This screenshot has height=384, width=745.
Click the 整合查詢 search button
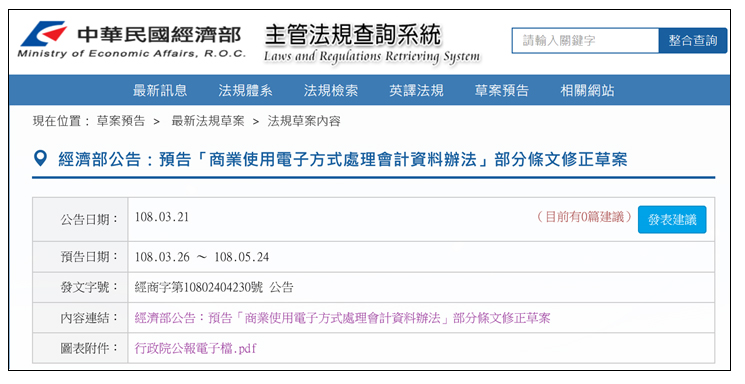coord(693,40)
